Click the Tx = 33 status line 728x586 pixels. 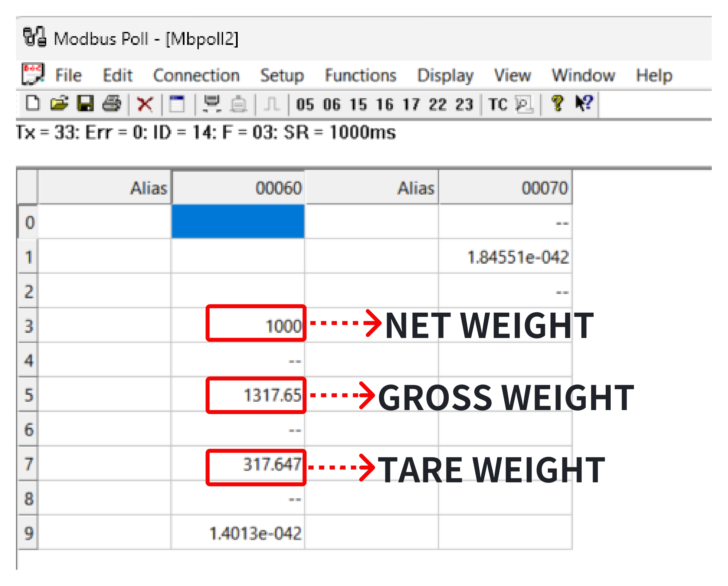pyautogui.click(x=206, y=132)
